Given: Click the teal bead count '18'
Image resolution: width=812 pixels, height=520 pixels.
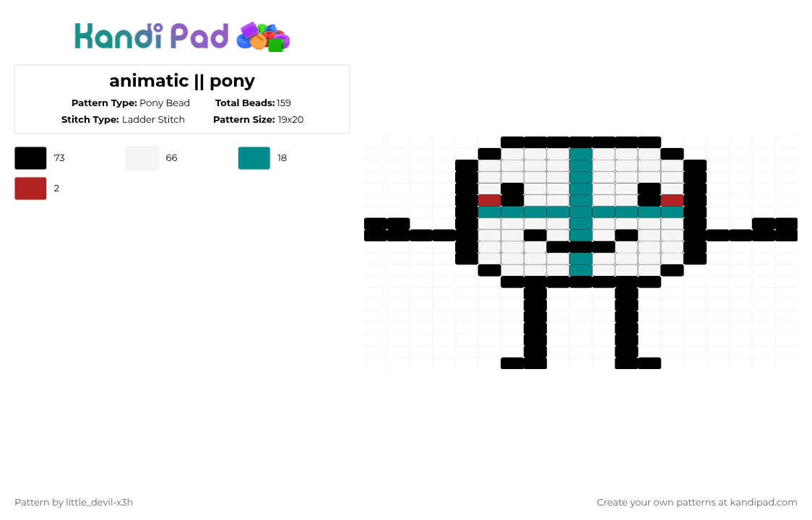Looking at the screenshot, I should click(282, 158).
